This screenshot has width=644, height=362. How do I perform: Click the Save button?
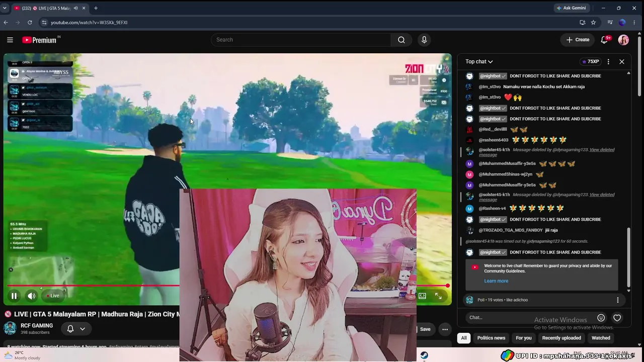425,329
